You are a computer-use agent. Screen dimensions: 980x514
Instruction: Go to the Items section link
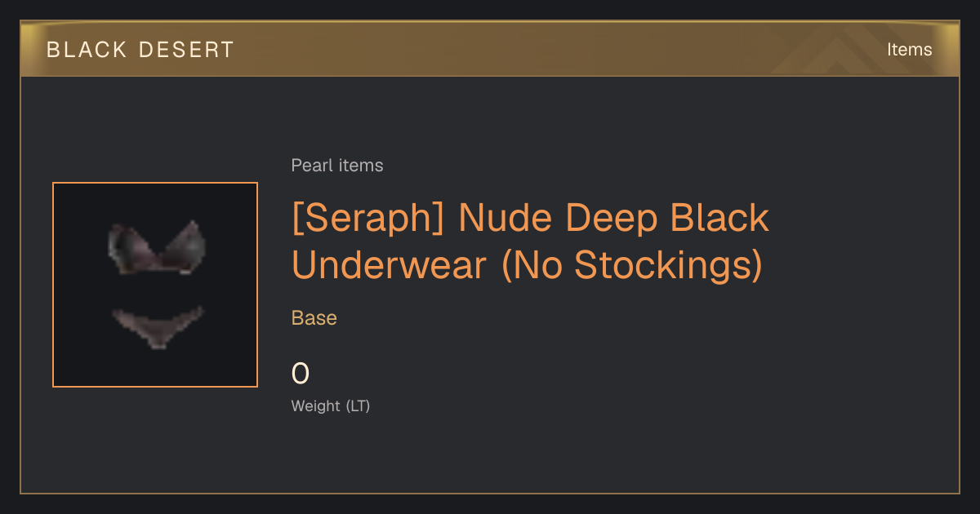tap(909, 50)
